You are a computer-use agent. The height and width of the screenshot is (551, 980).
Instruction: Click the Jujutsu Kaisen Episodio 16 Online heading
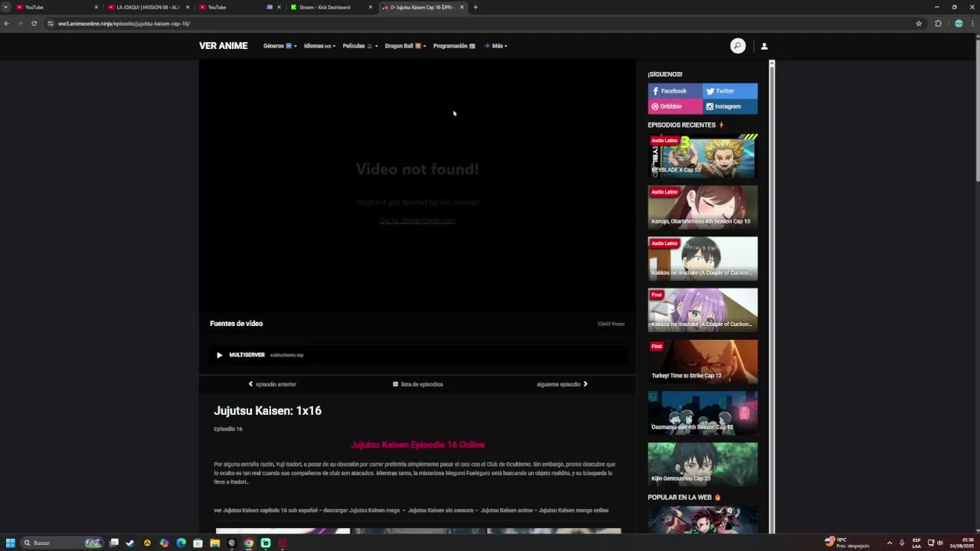tap(417, 445)
